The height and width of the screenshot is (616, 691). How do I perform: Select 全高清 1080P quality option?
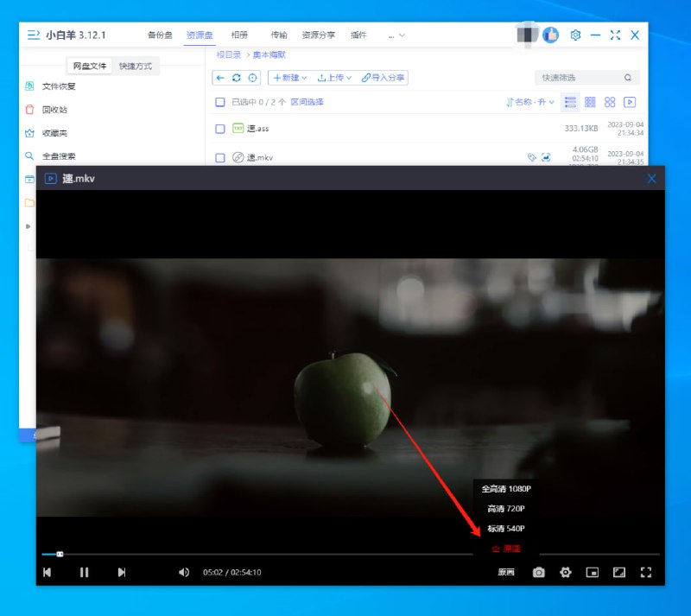[x=505, y=489]
